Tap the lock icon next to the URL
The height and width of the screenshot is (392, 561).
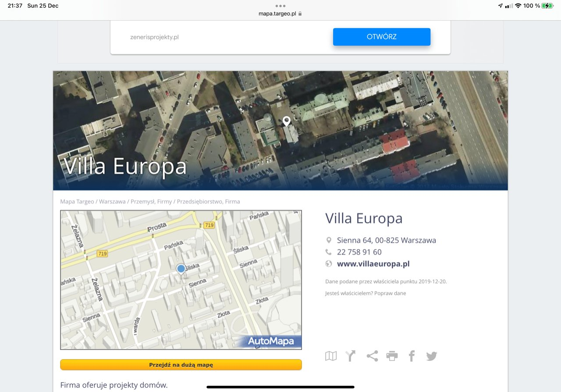click(300, 14)
